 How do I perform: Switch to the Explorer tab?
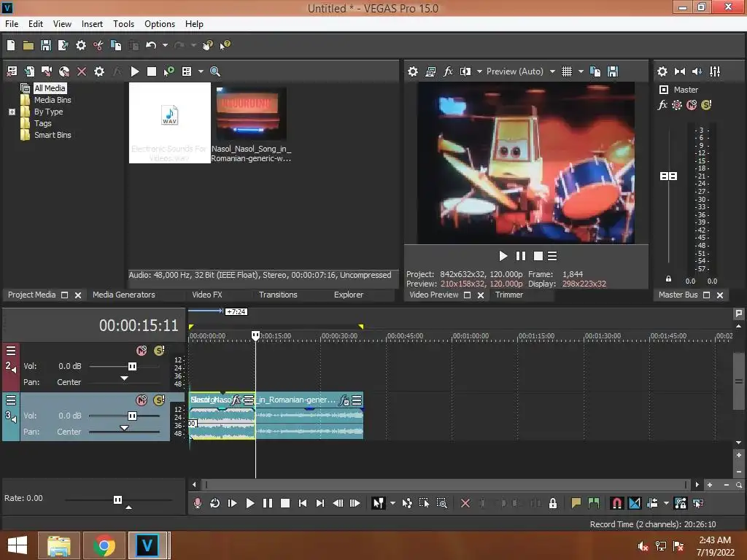tap(348, 295)
